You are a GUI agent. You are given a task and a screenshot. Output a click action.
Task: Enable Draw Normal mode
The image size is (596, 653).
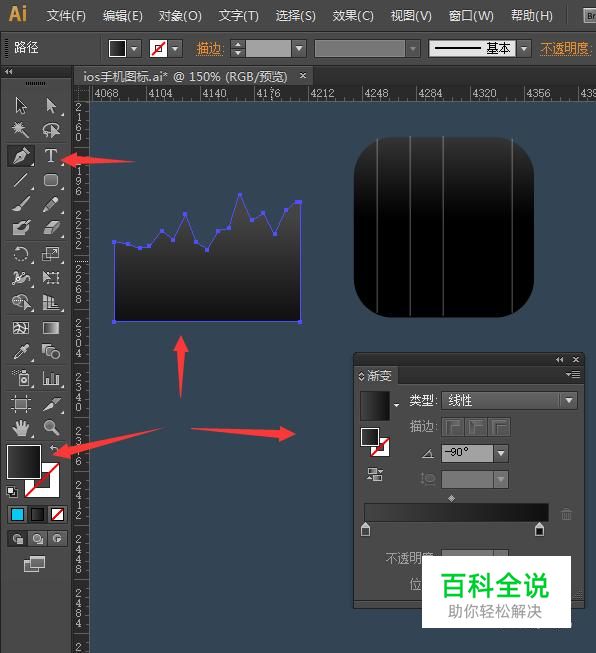click(17, 539)
